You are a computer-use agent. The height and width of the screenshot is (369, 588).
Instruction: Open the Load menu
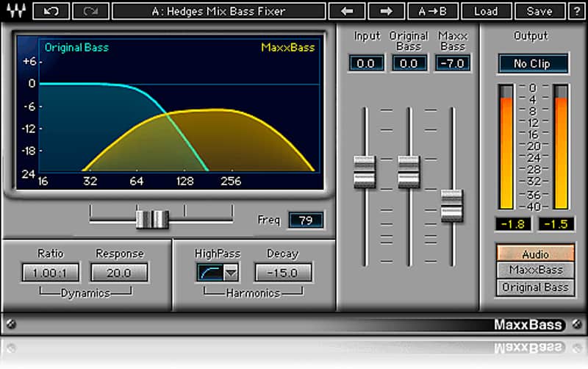(486, 11)
